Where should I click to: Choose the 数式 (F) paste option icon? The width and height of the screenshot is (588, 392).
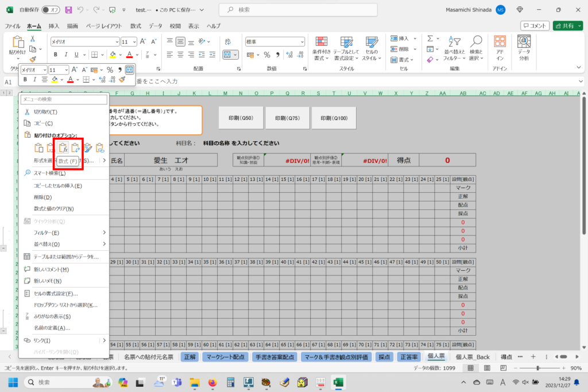click(x=63, y=148)
